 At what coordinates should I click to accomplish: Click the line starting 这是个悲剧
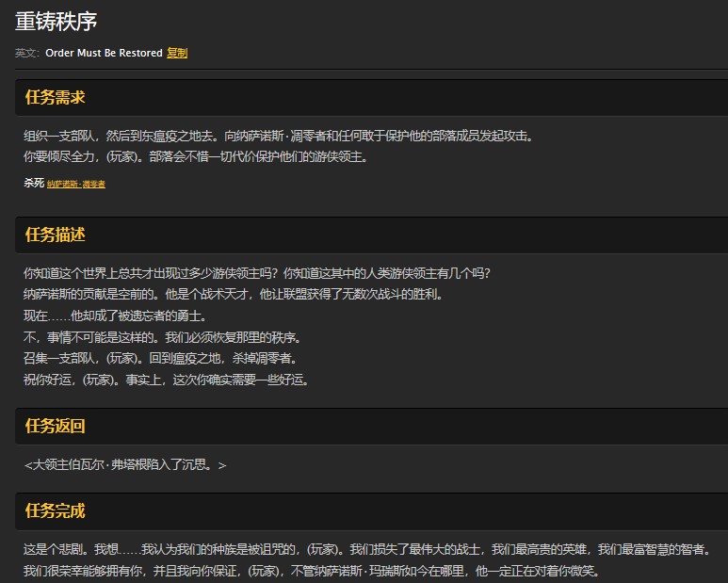(x=367, y=549)
